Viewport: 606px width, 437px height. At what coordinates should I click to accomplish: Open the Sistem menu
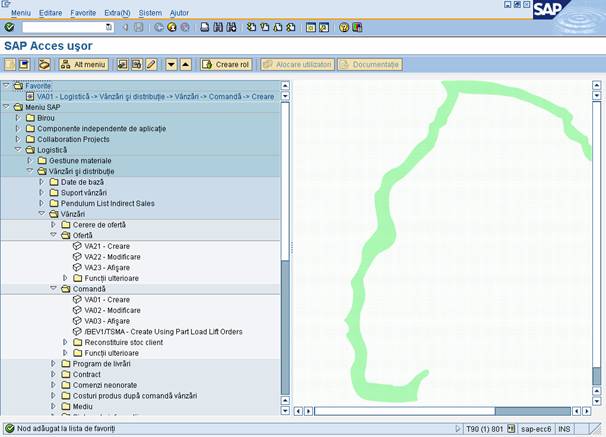click(150, 13)
